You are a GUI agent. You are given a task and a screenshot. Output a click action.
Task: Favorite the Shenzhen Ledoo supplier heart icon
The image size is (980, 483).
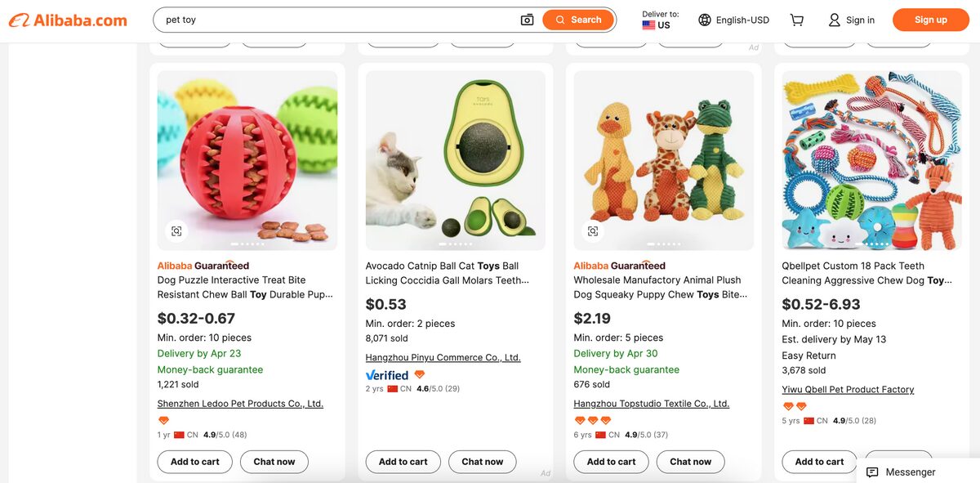tap(163, 420)
